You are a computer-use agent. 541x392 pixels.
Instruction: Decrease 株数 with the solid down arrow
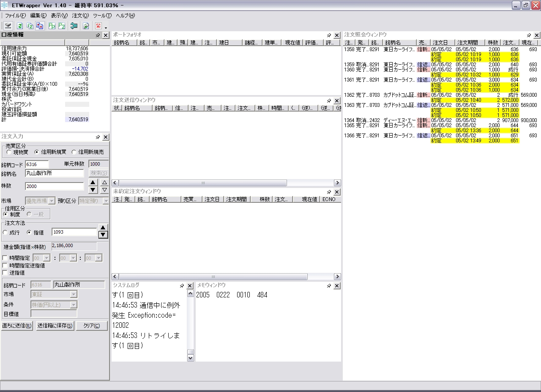93,190
